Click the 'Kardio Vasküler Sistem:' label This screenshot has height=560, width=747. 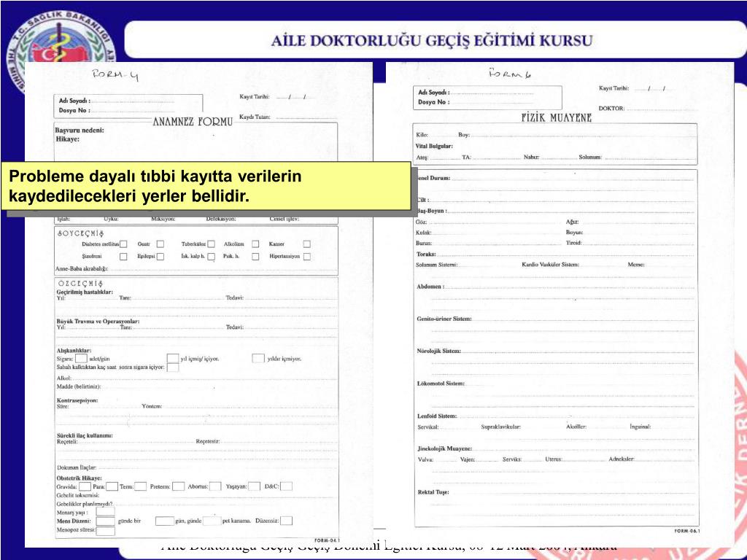[x=551, y=264]
